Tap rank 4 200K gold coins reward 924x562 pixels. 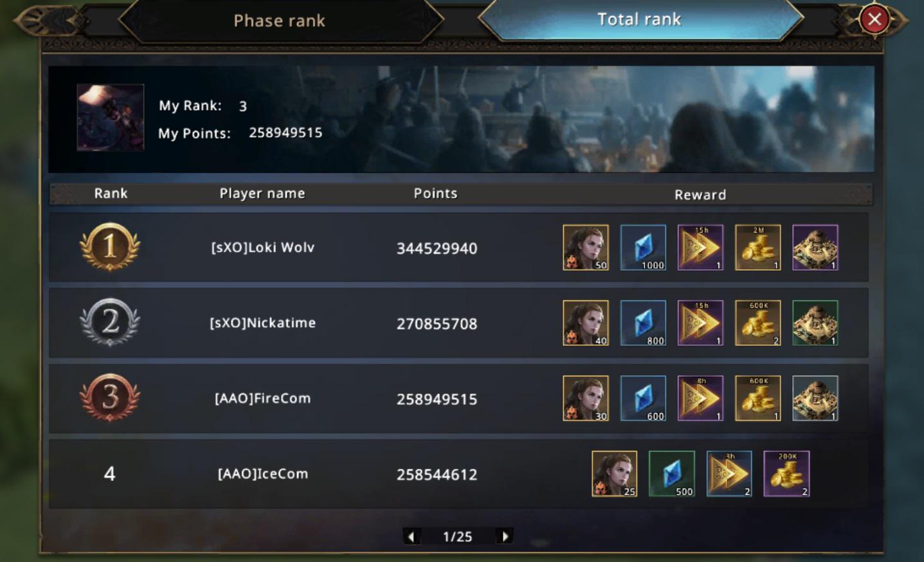(786, 474)
